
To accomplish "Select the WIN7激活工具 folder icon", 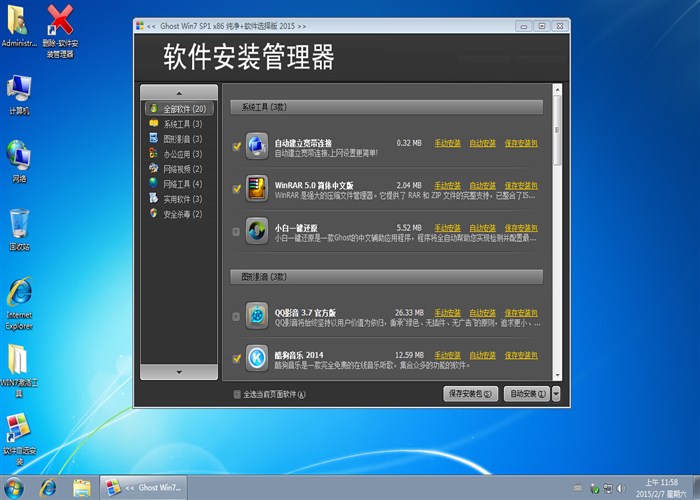I will pyautogui.click(x=19, y=371).
